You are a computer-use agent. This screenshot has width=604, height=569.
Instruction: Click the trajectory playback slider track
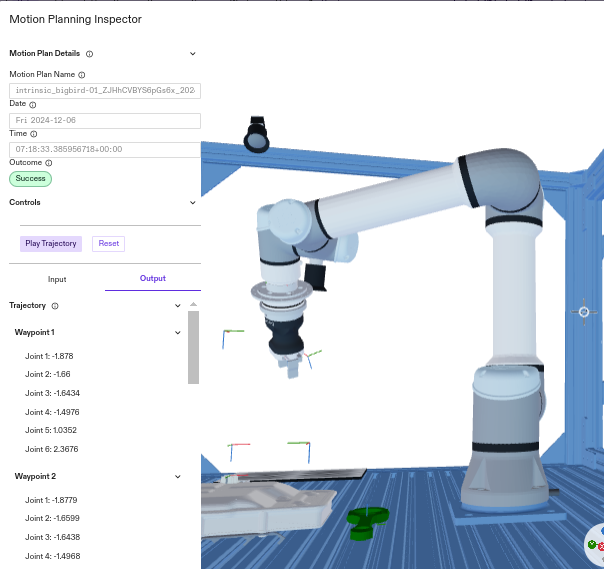coord(110,225)
